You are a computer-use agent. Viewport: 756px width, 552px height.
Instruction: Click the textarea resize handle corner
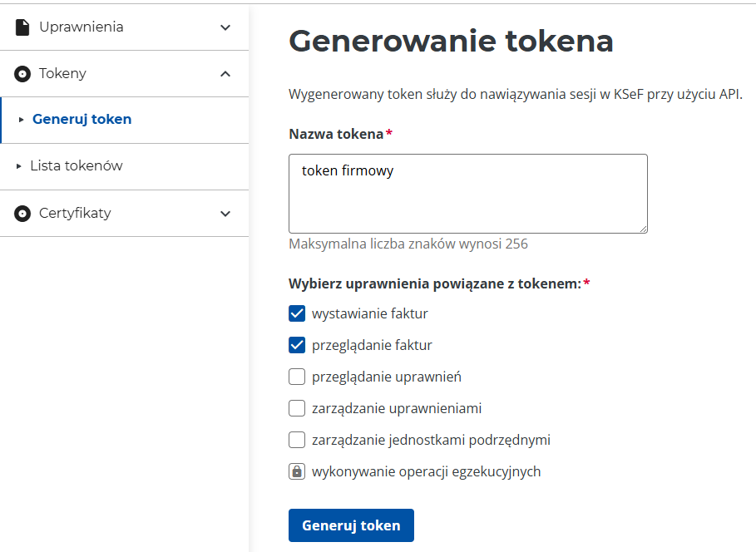coord(643,229)
